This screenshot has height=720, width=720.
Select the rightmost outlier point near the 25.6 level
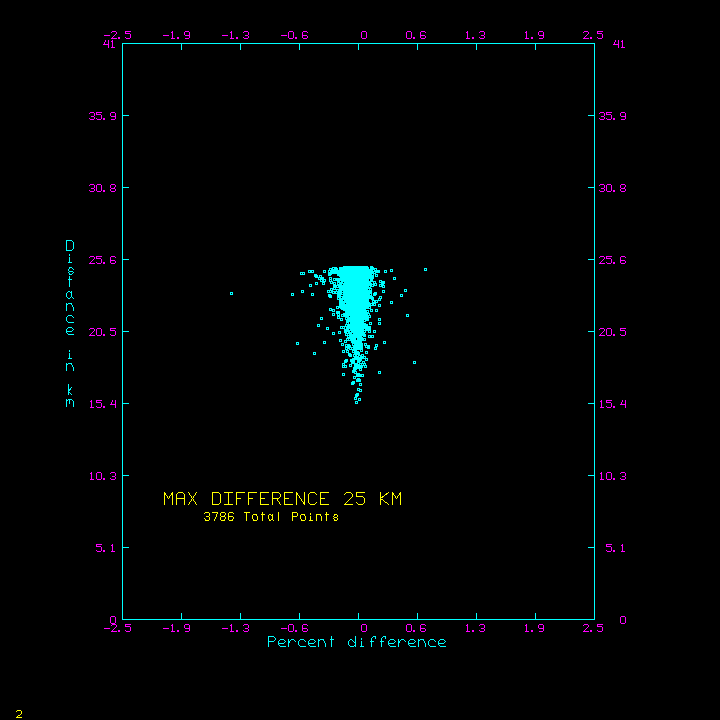point(425,269)
